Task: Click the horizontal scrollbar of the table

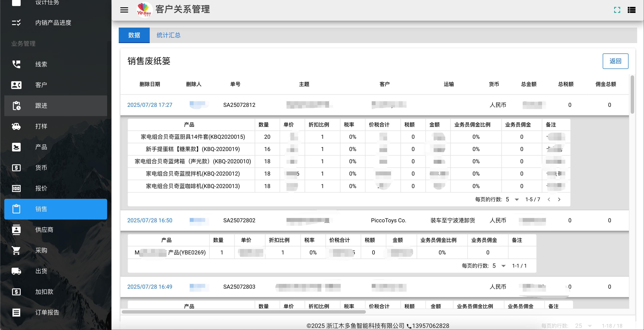Action: (x=244, y=312)
